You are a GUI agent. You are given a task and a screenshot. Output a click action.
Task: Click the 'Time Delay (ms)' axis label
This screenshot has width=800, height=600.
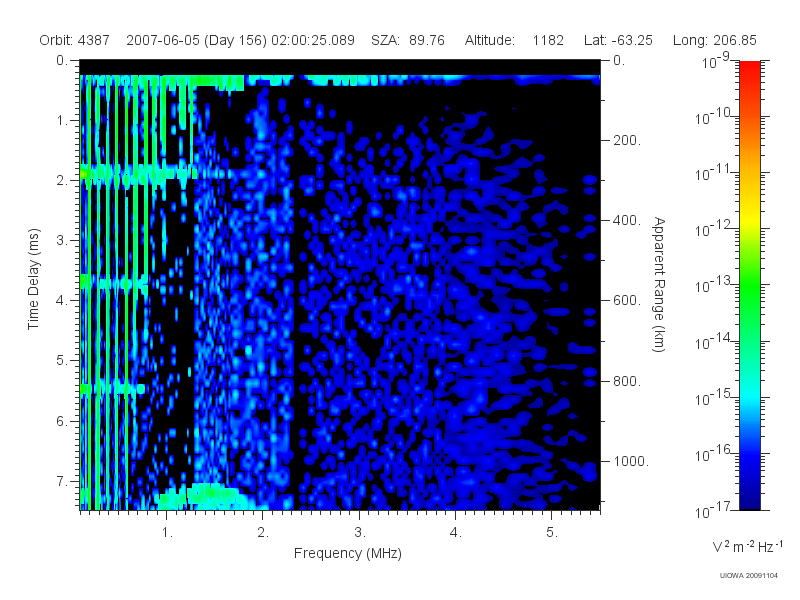[x=34, y=279]
